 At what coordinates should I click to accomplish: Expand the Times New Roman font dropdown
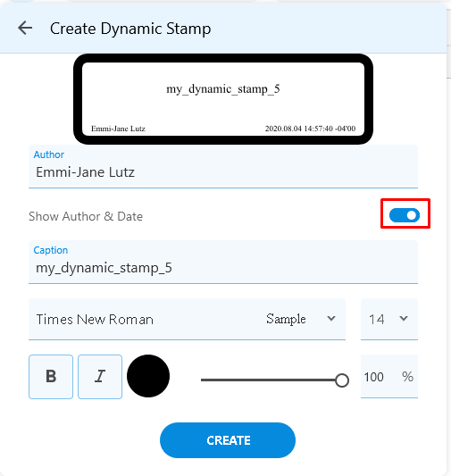(x=187, y=320)
